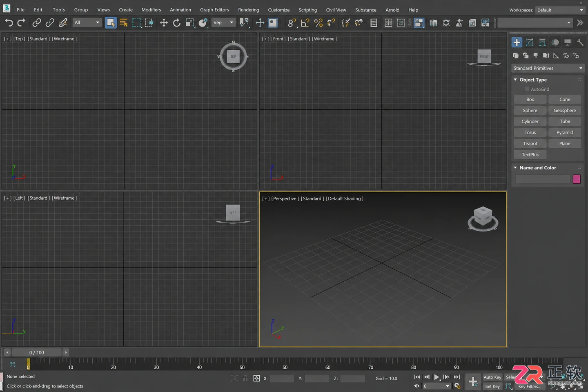Select Helpers category icon
The height and width of the screenshot is (392, 588).
pyautogui.click(x=556, y=56)
